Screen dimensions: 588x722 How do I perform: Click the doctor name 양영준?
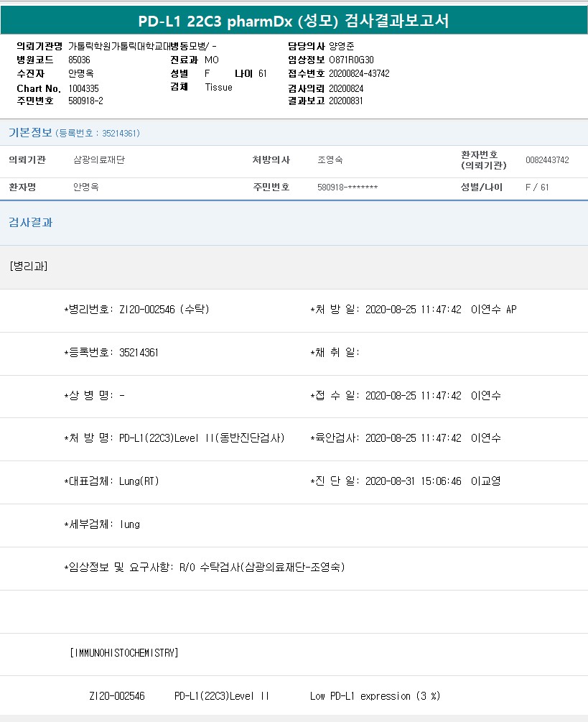click(x=342, y=46)
